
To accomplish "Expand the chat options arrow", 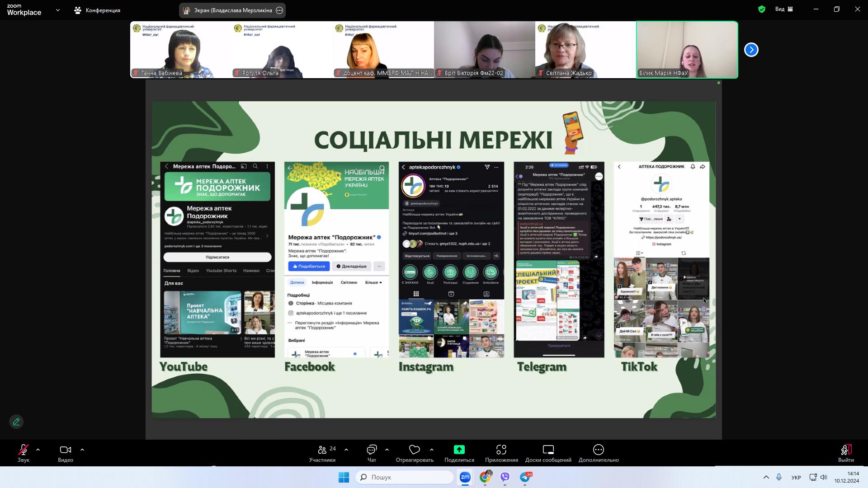I will coord(387,450).
